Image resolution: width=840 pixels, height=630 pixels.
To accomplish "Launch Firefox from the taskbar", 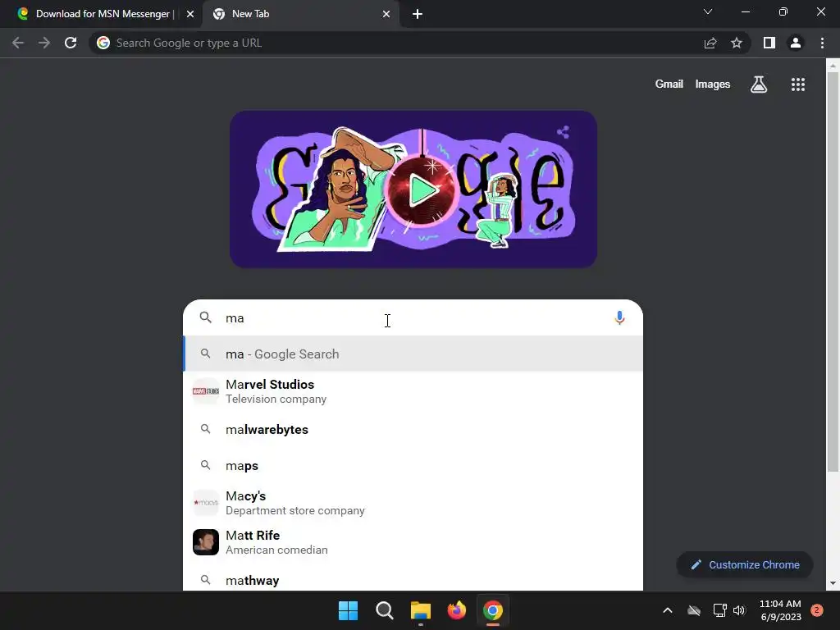I will click(x=456, y=610).
